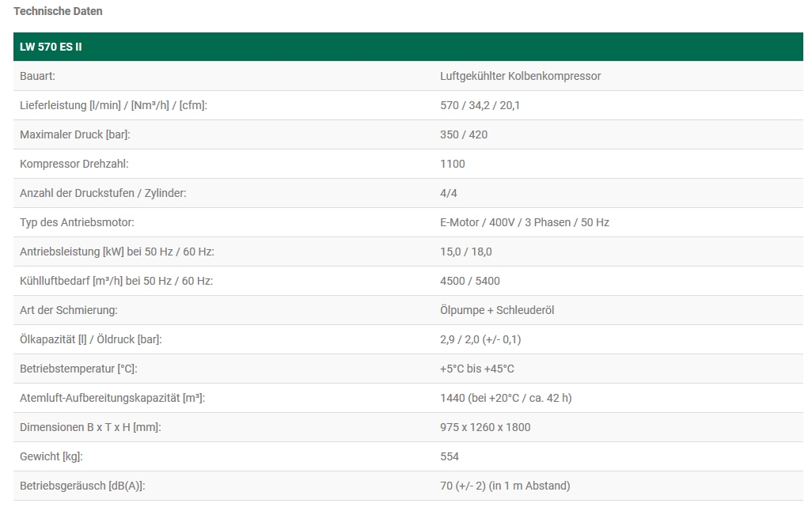Click the value '1440 (bei +20°C / ca. 42 h)'
812x507 pixels.
coord(506,399)
